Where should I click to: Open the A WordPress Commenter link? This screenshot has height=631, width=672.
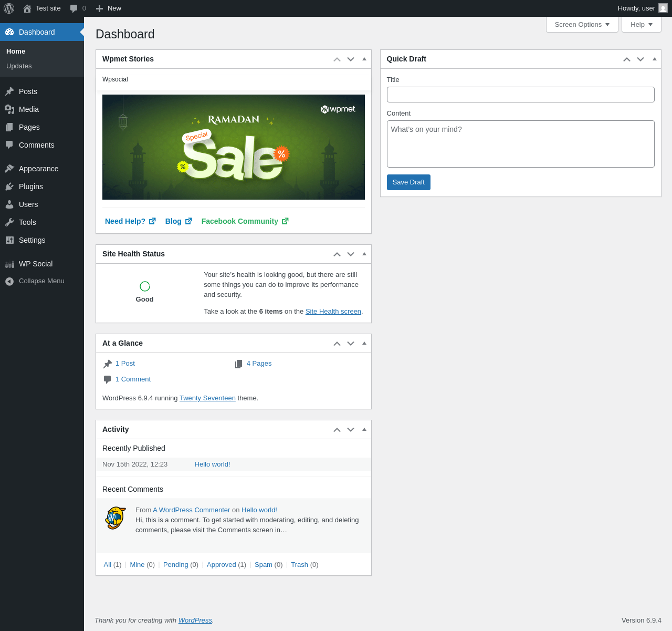[x=192, y=510]
